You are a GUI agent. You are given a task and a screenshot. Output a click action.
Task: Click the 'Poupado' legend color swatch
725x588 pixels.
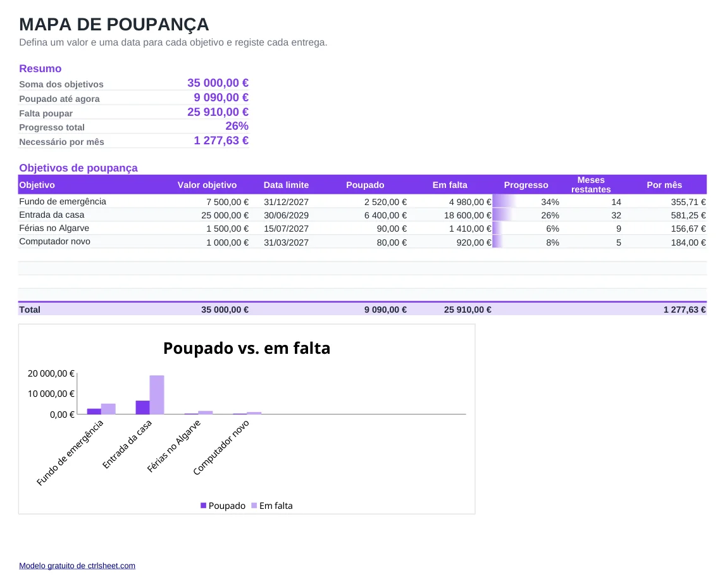[204, 506]
